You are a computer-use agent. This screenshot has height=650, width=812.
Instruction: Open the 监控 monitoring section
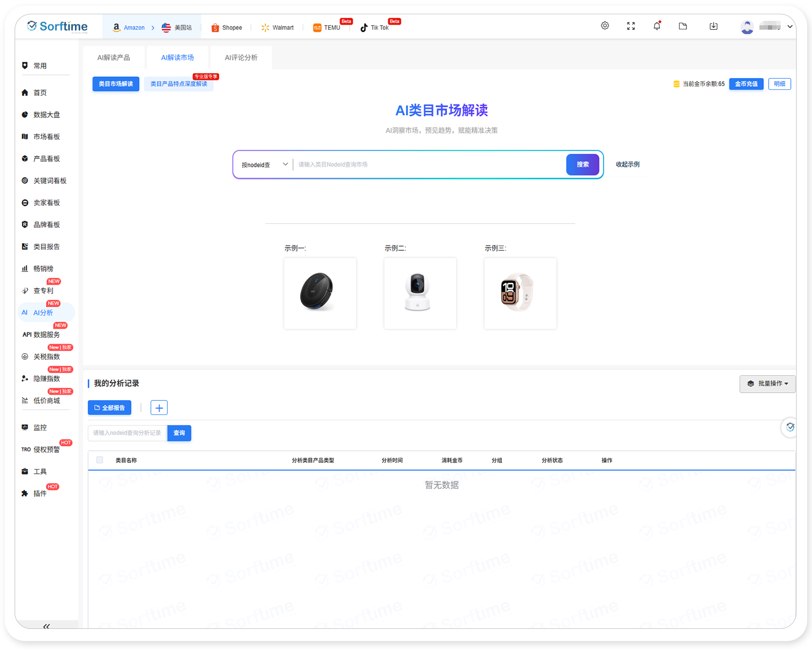pos(40,427)
